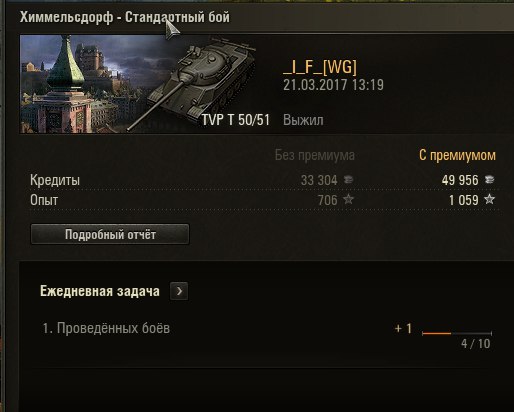
Task: Click the TVP T 50/51 vehicle name
Action: pos(236,120)
